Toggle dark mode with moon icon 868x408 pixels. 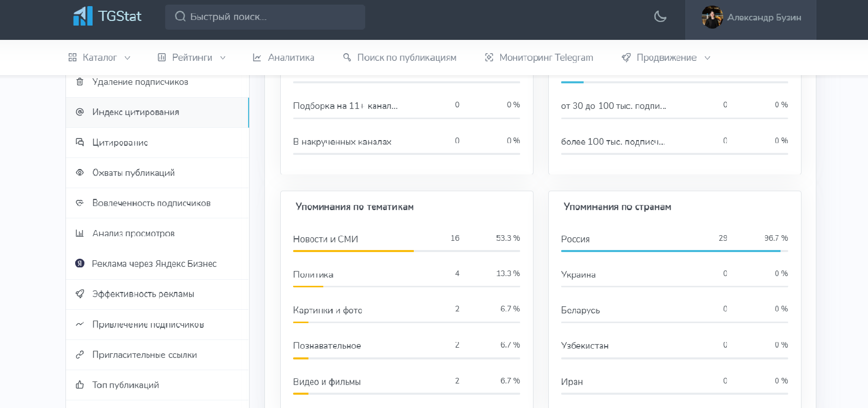[x=660, y=17]
